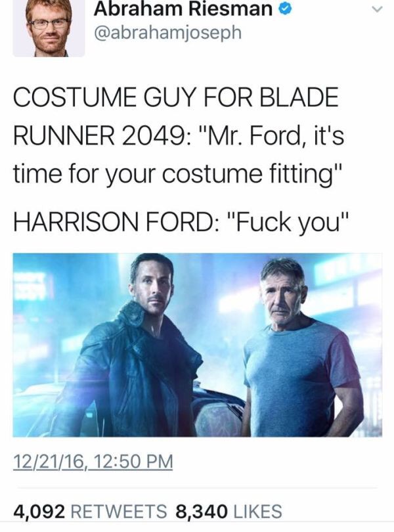The height and width of the screenshot is (532, 394).
Task: Click the Abraham Riesman display name
Action: click(183, 9)
